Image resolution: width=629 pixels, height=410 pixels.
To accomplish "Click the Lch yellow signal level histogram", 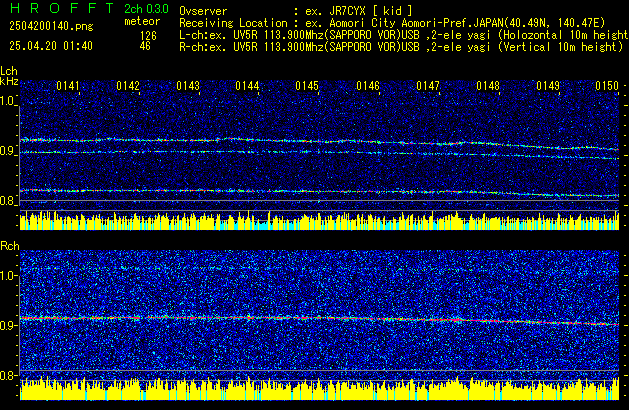I will pos(319,221).
